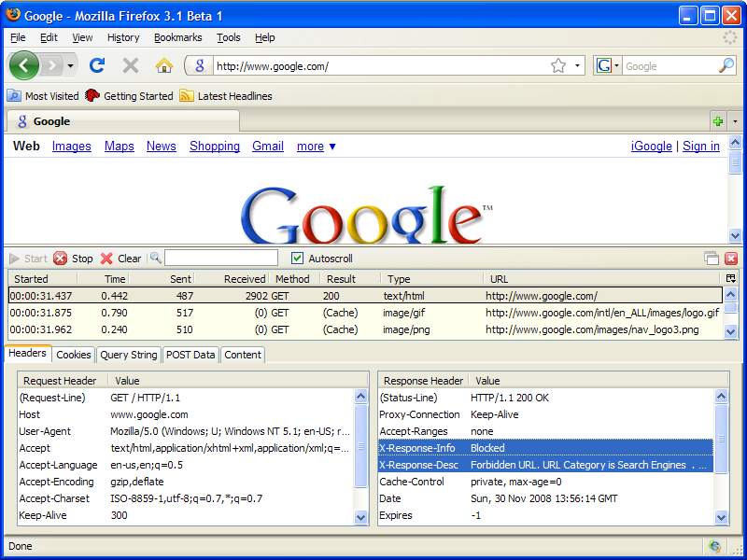
Task: Close the HttpWatch panel with red X
Action: (730, 259)
